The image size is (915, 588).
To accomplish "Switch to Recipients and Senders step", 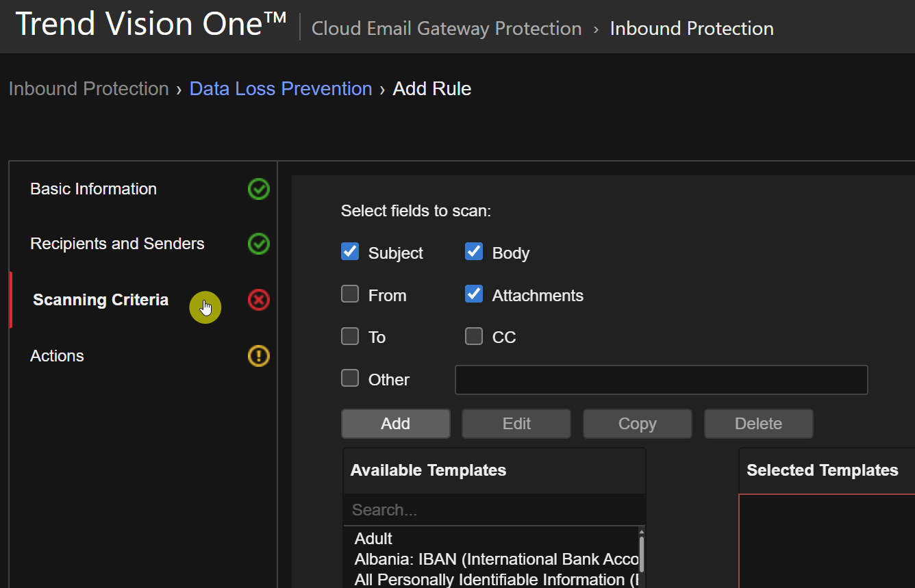I will click(117, 244).
